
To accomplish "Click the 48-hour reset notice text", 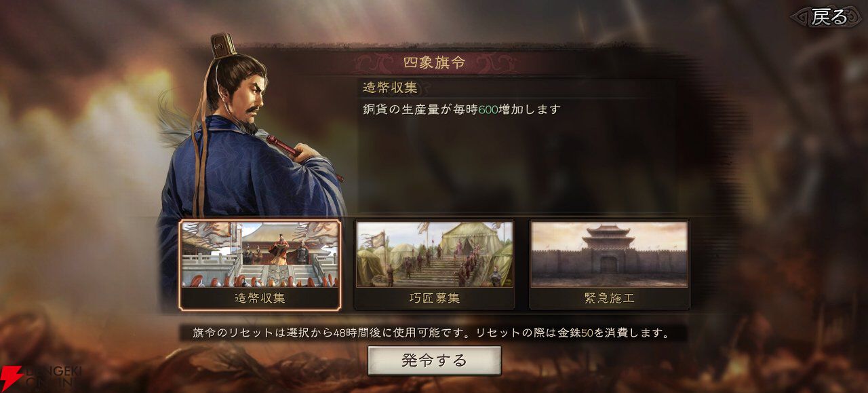I will coord(432,333).
